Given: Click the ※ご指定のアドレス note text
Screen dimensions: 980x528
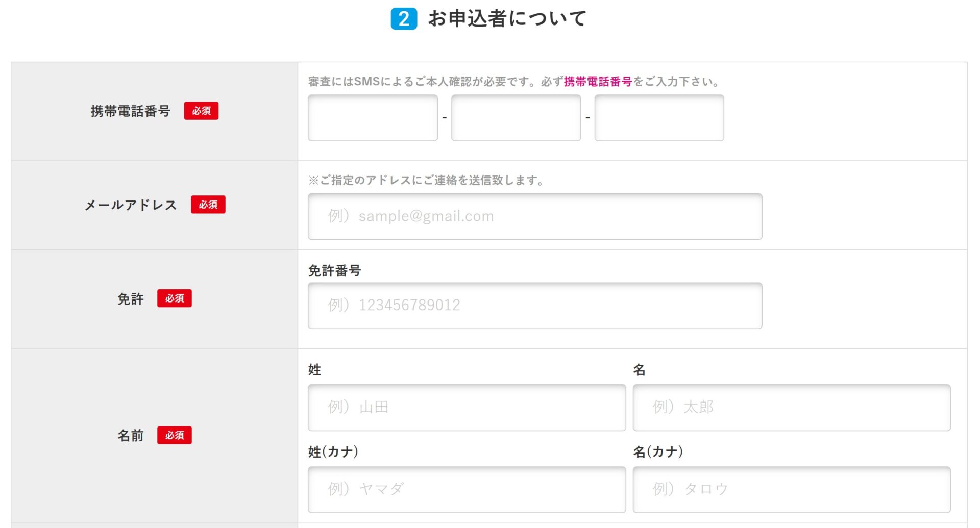Looking at the screenshot, I should point(427,180).
